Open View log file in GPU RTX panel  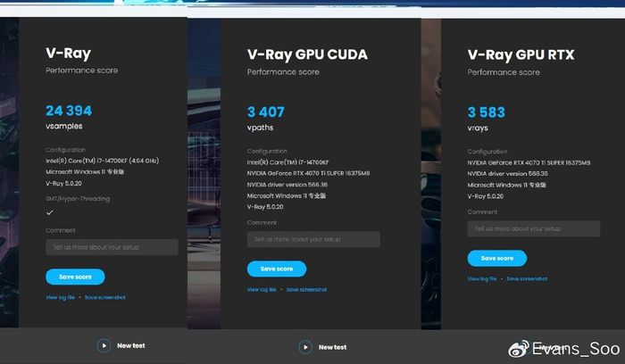coord(482,278)
